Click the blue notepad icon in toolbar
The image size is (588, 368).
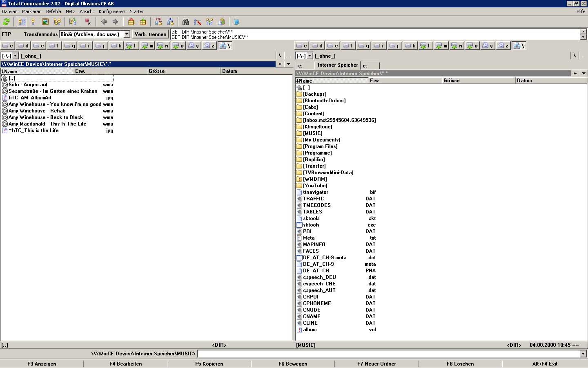[x=236, y=22]
